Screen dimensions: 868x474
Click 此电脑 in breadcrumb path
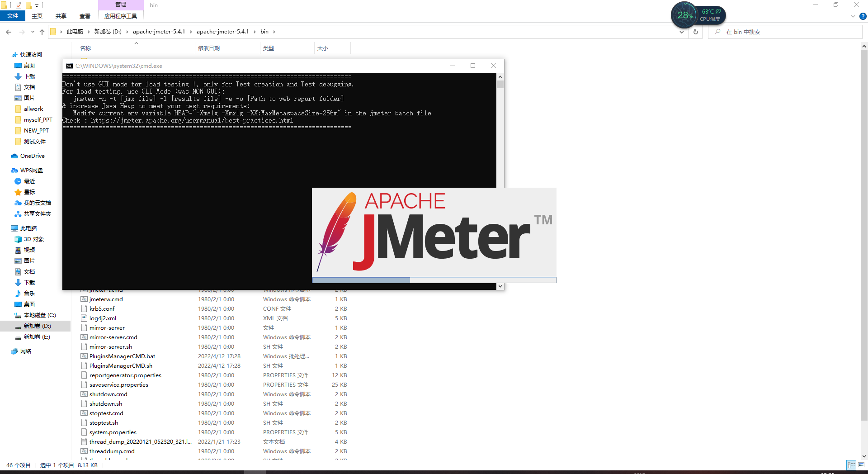pos(75,32)
